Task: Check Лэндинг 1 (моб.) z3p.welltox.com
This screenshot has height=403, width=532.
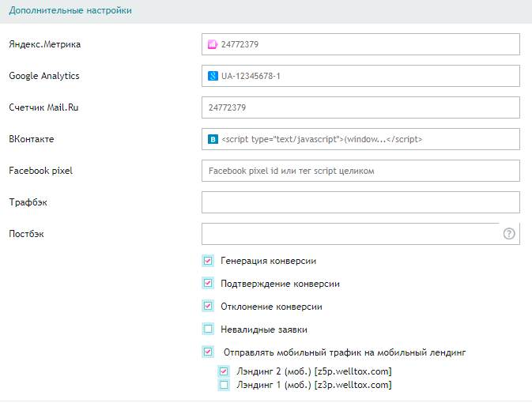Action: [224, 385]
